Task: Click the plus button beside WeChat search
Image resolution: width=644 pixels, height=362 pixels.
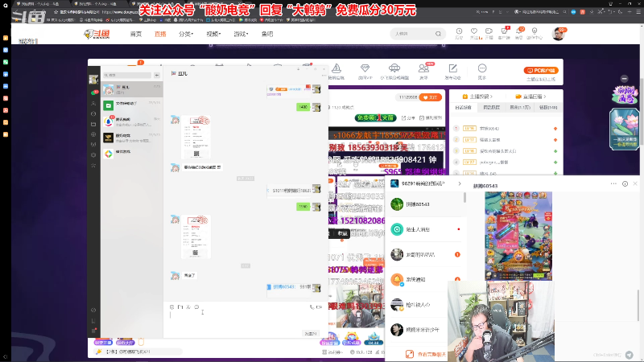Action: click(x=157, y=75)
